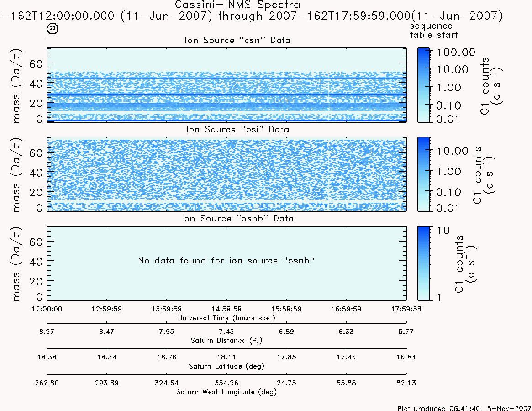The height and width of the screenshot is (411, 532).
Task: Click the csn panel 'mass (Da/z)' axis label
Action: pos(16,86)
